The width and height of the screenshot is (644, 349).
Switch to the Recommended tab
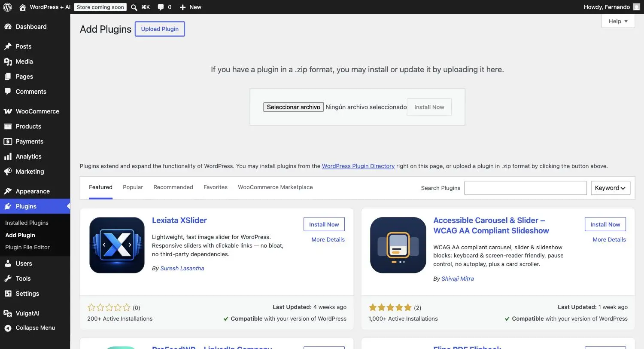[173, 187]
